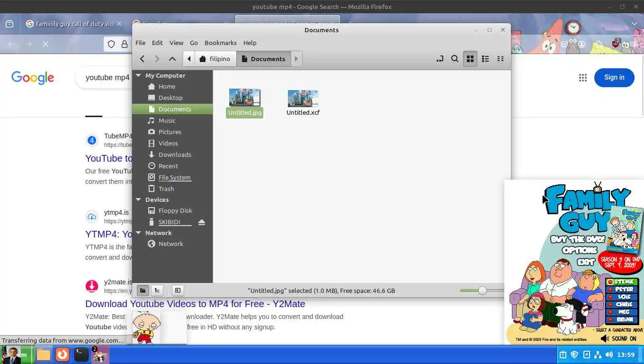Select the Untitled.xcf file thumbnail
This screenshot has width=644, height=364.
tap(303, 98)
